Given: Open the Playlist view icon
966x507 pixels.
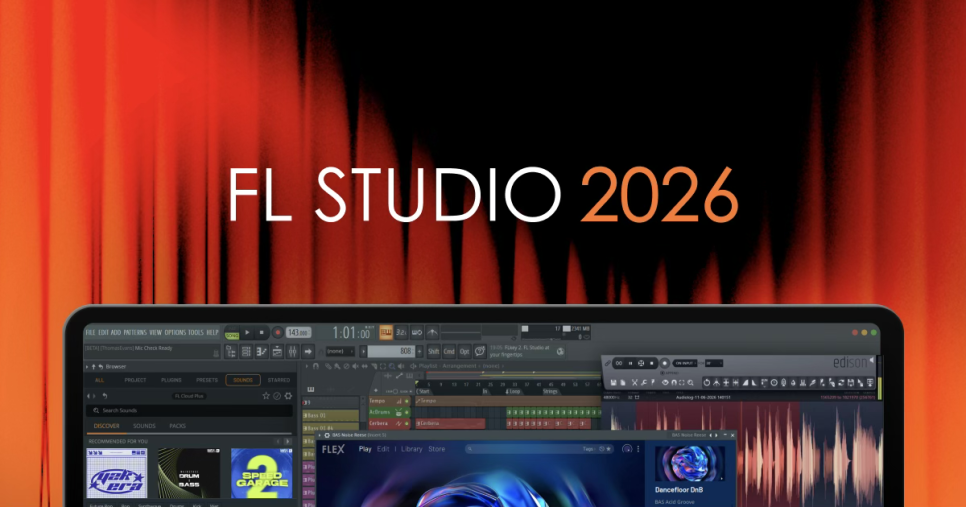Looking at the screenshot, I should 277,351.
